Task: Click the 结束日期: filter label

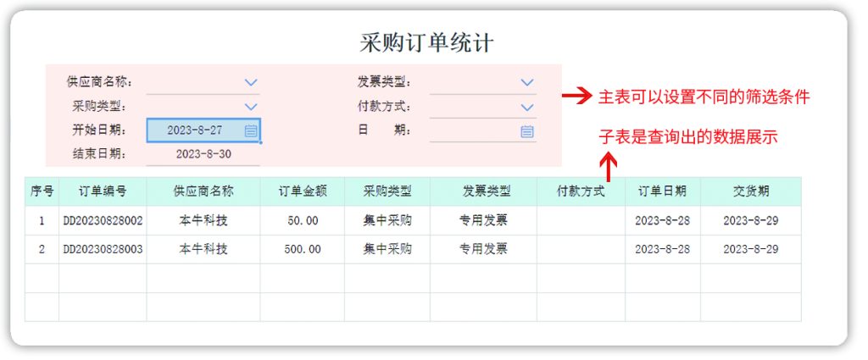Action: [100, 154]
